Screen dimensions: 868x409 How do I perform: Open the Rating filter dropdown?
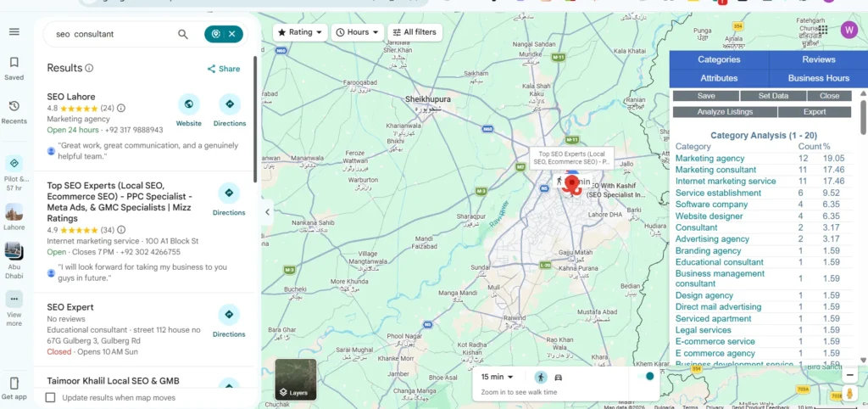[x=300, y=32]
